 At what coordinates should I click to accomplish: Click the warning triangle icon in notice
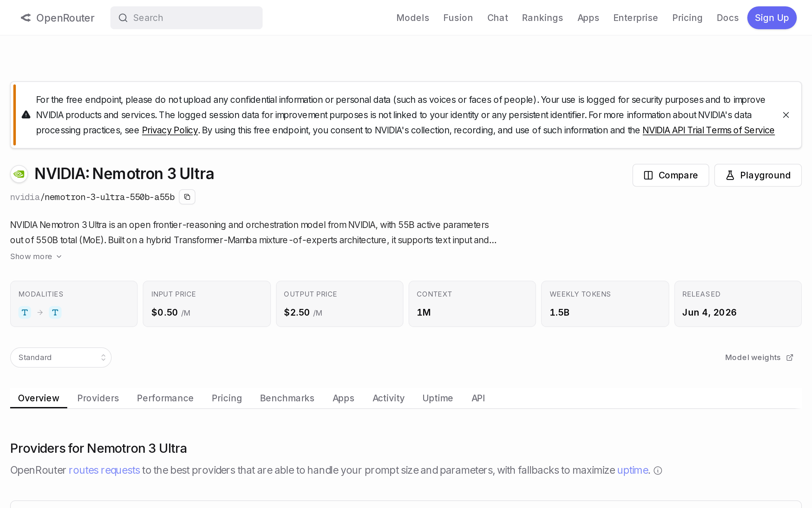point(26,115)
